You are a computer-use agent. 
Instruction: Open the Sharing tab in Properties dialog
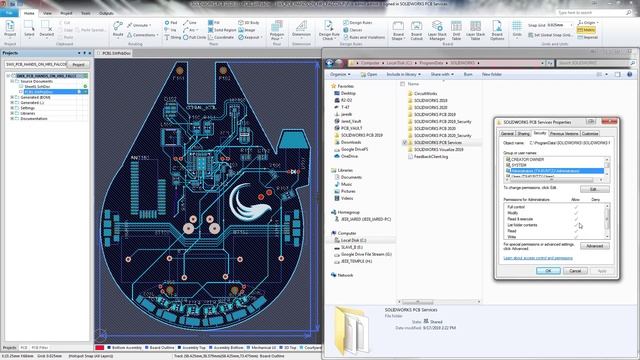523,133
